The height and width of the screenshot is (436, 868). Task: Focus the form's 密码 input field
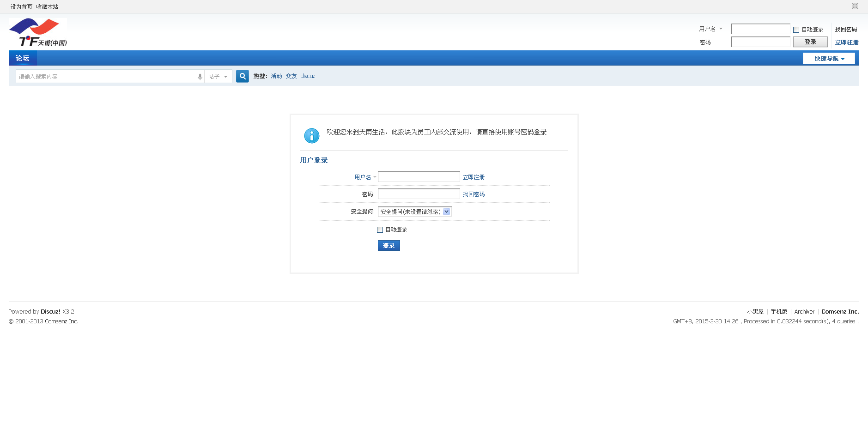click(419, 194)
